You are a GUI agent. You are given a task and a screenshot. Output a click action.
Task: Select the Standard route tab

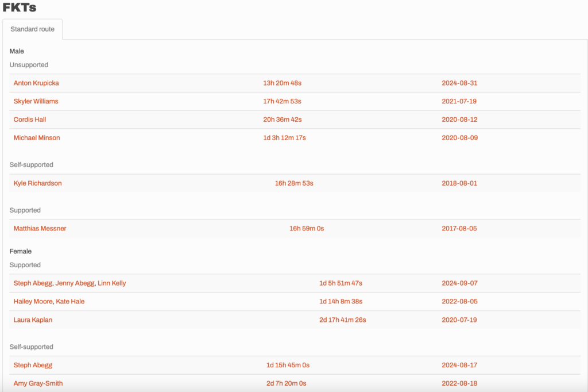(32, 29)
